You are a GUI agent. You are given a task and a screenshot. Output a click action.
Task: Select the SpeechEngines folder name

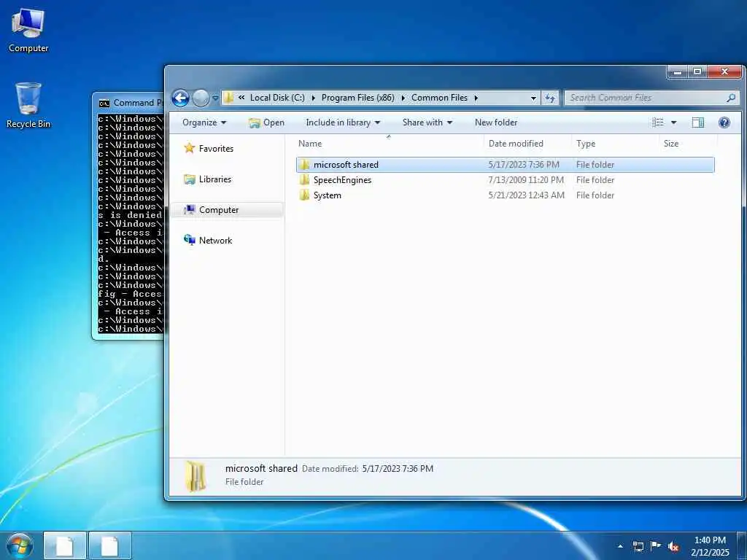tap(342, 180)
